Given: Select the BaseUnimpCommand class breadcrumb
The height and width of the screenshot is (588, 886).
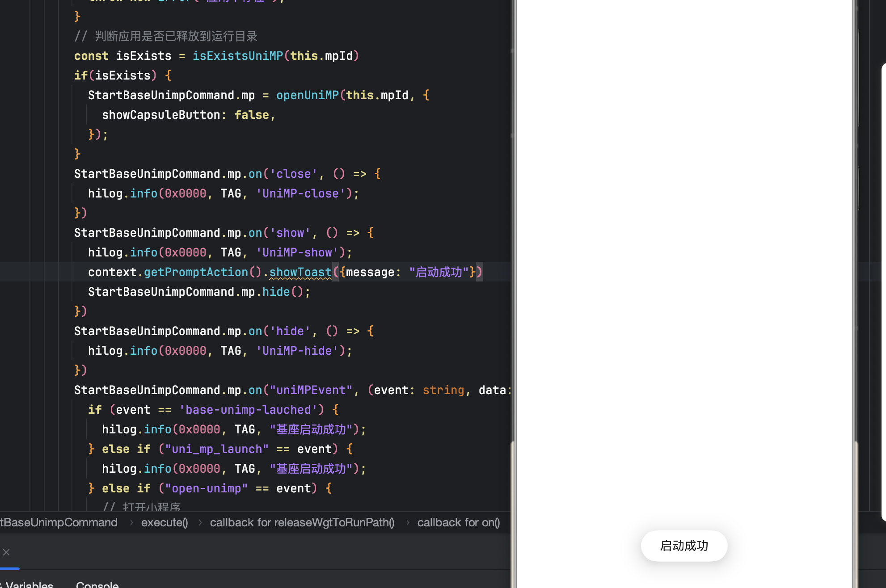Looking at the screenshot, I should tap(58, 522).
